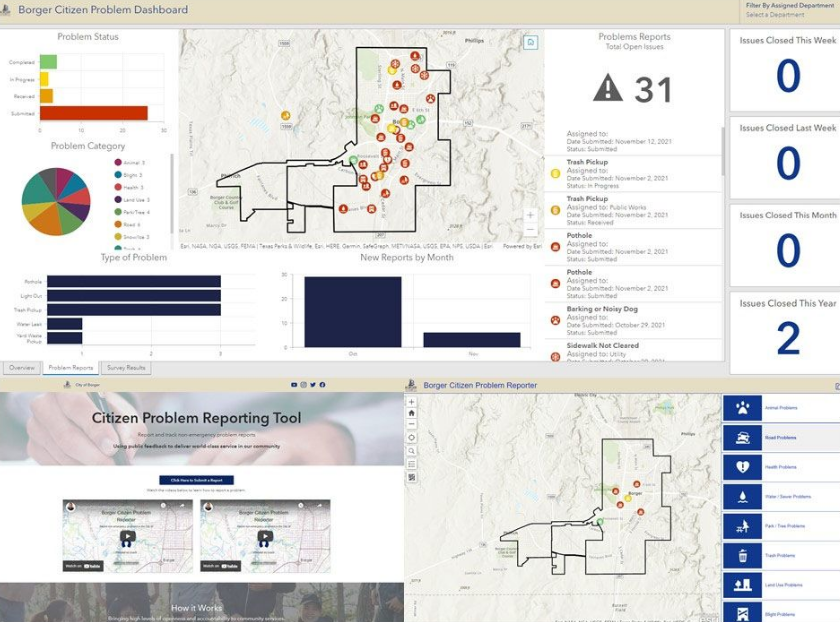Click the Trash Problems bin icon
Viewport: 840px width, 622px height.
pyautogui.click(x=742, y=556)
